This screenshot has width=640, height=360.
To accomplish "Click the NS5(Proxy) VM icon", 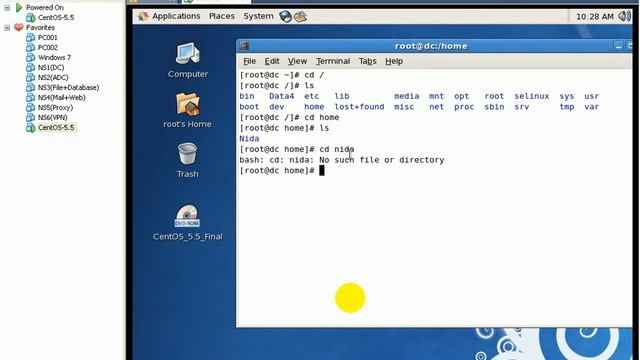I will 31,107.
